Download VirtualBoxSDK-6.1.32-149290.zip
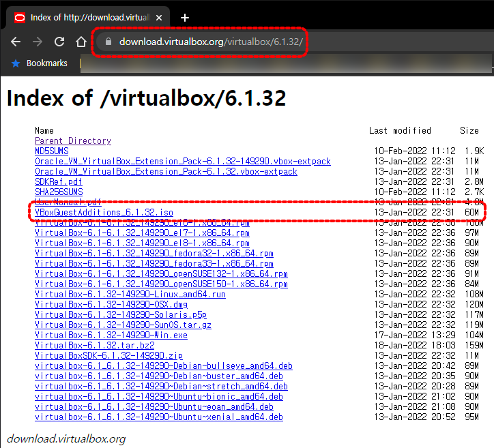 coord(109,355)
